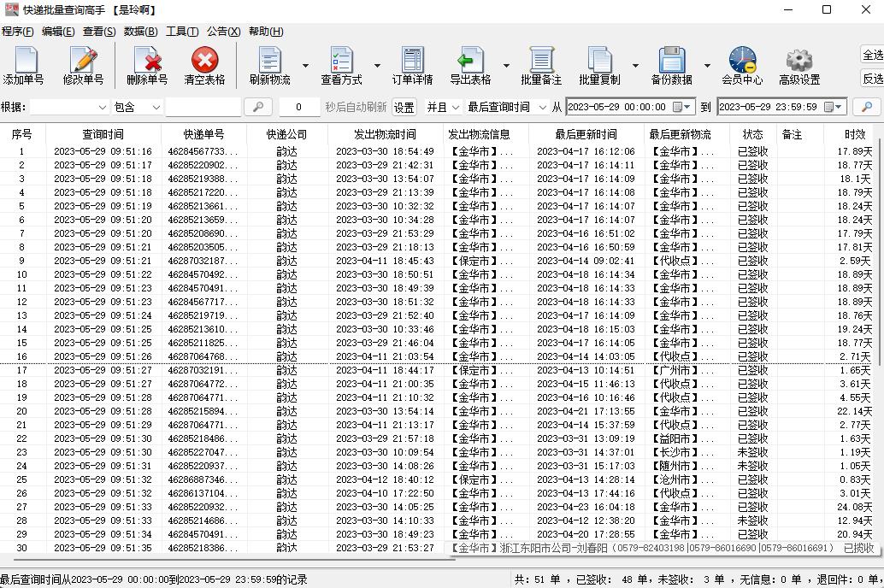Click 【广州市】 logistics cell in row 17
The height and width of the screenshot is (588, 884).
pos(682,370)
